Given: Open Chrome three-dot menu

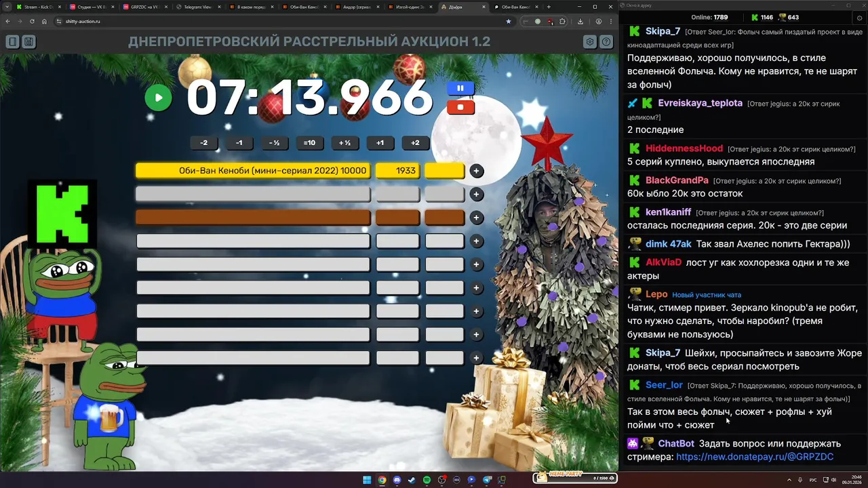Looking at the screenshot, I should (611, 21).
